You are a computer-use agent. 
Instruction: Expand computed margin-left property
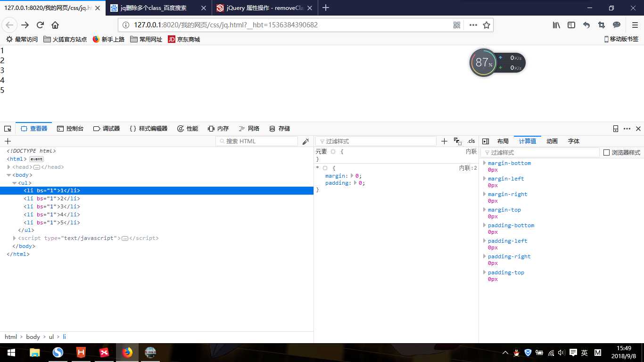(x=484, y=179)
